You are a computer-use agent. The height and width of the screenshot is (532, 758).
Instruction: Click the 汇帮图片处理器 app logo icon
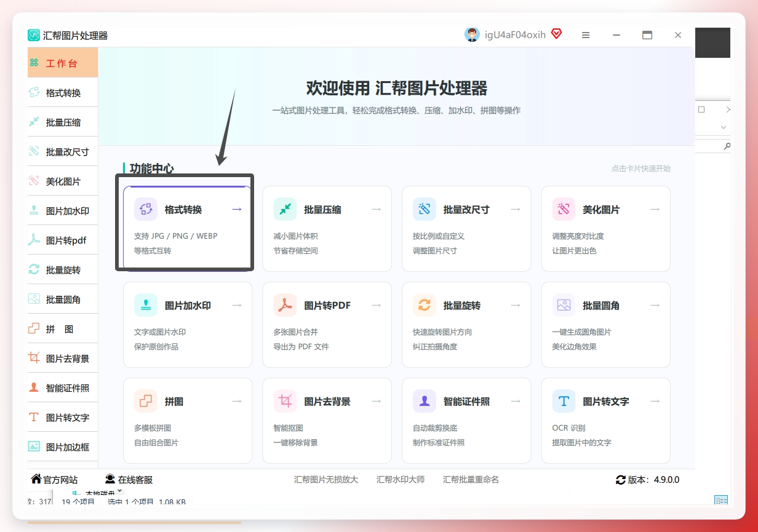(x=34, y=35)
